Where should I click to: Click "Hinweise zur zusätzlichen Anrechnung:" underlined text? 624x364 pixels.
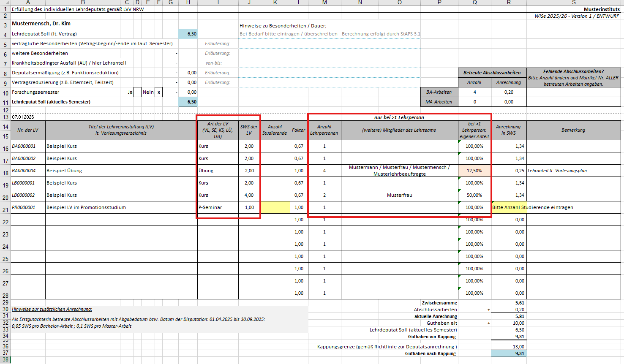pyautogui.click(x=52, y=309)
